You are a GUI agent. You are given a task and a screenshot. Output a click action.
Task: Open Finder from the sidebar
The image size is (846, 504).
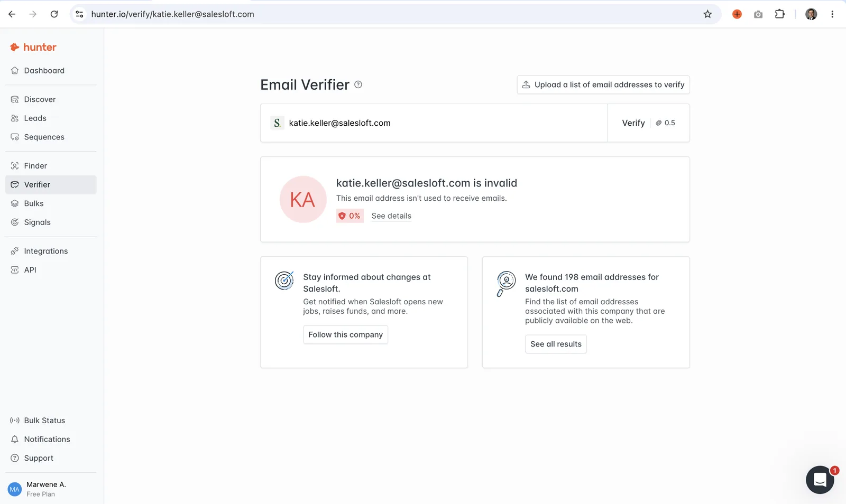coord(51,166)
